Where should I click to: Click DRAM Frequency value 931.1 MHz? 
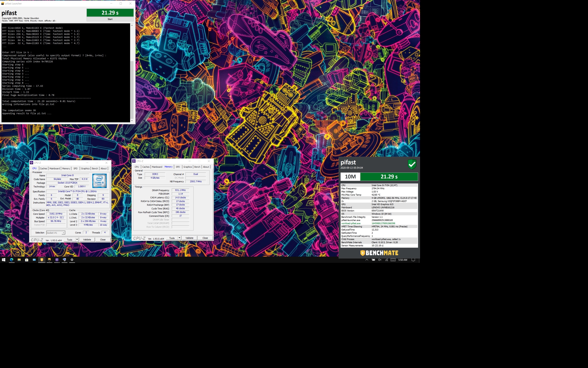point(180,190)
